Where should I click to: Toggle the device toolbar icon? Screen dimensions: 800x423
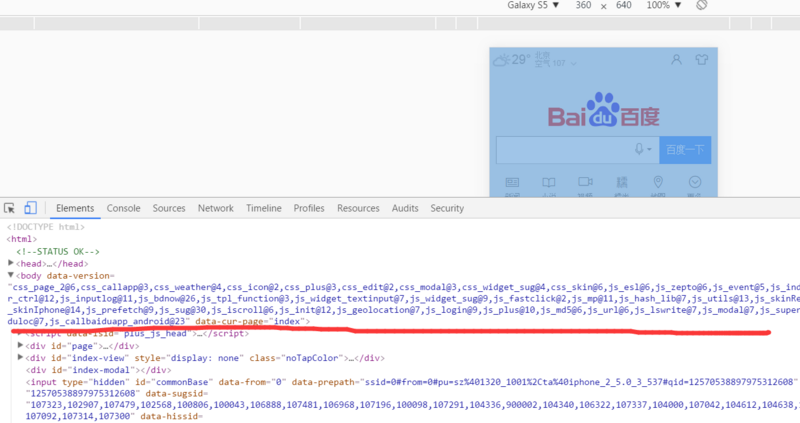click(30, 208)
